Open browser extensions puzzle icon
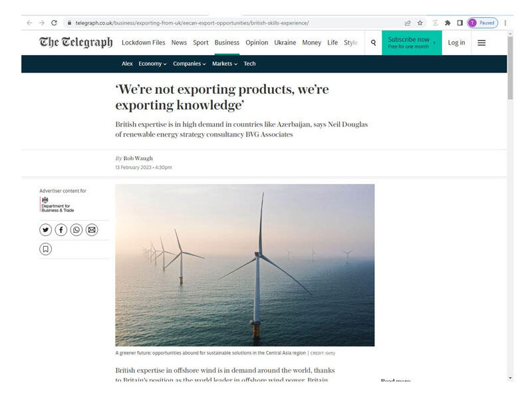This screenshot has width=532, height=399. point(448,23)
